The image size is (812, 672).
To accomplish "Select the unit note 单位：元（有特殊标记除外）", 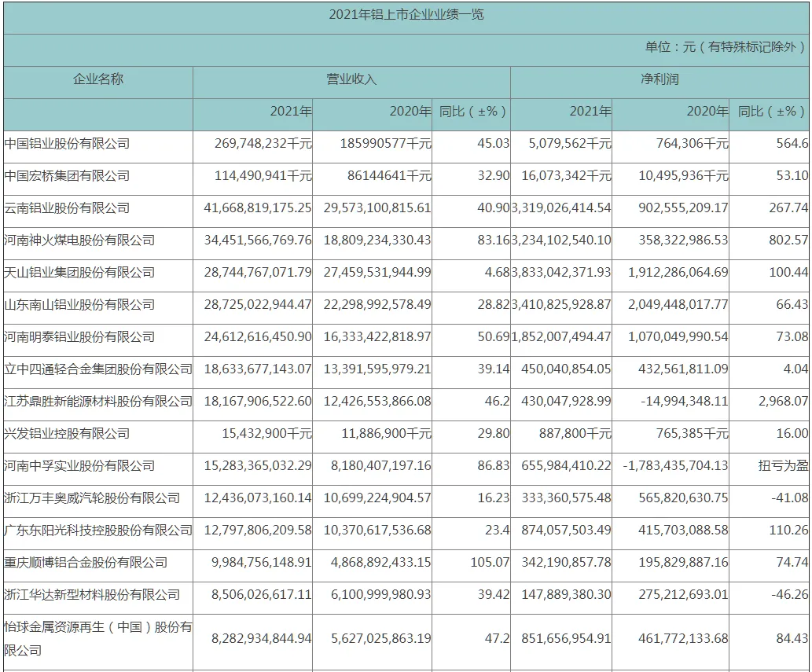I will [726, 47].
